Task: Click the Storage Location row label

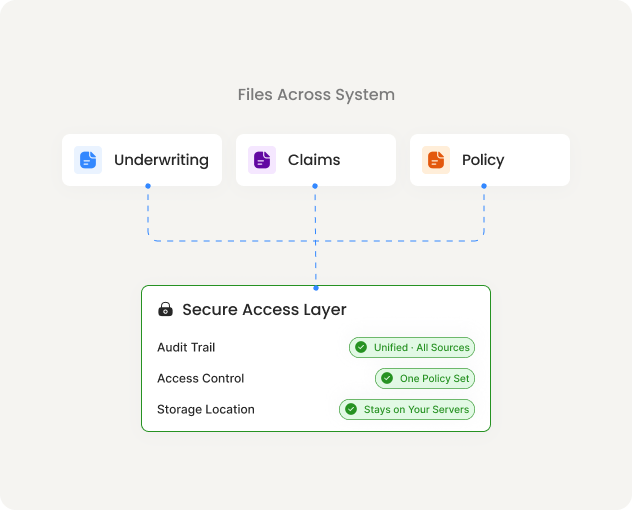Action: tap(206, 410)
